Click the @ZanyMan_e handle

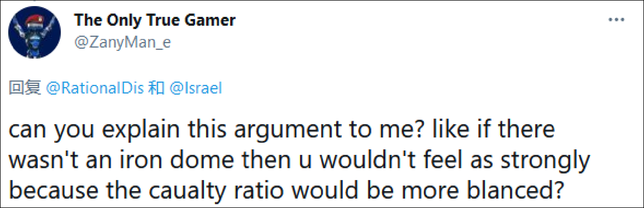tap(123, 42)
